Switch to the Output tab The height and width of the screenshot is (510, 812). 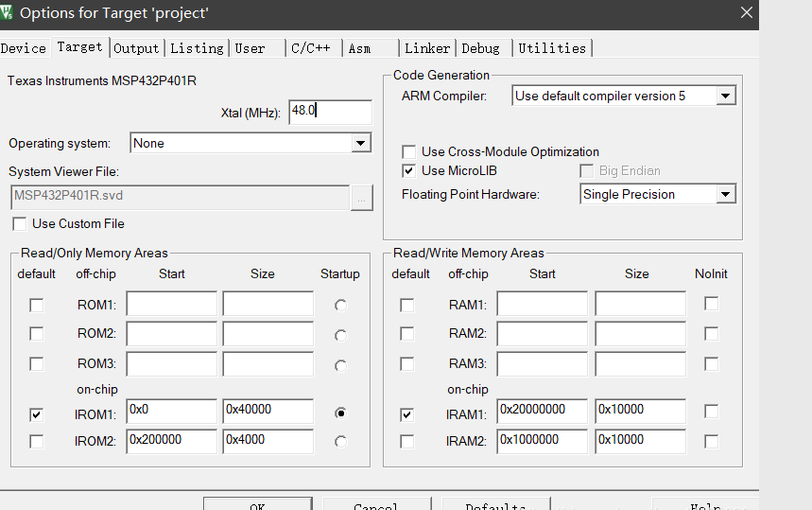pyautogui.click(x=136, y=48)
